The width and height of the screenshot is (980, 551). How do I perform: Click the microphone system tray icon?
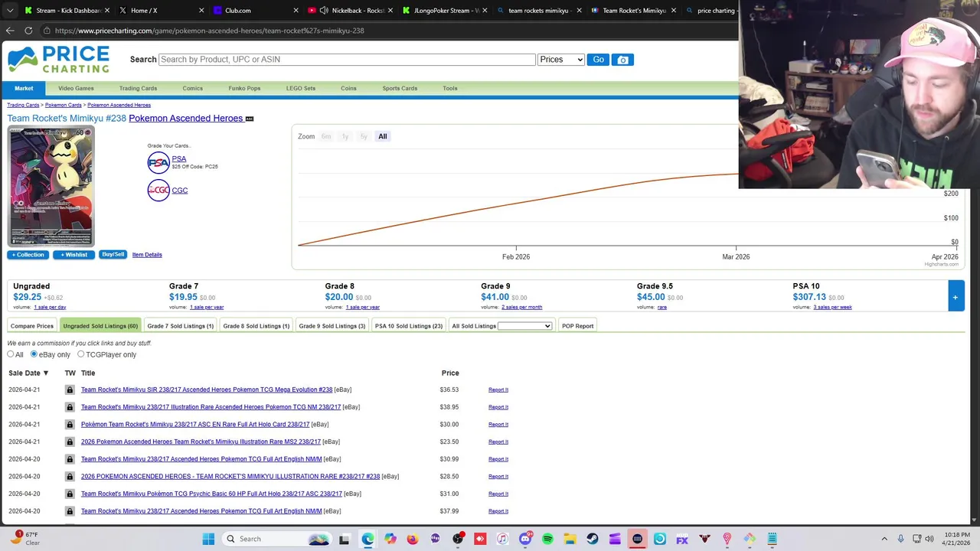pyautogui.click(x=901, y=539)
